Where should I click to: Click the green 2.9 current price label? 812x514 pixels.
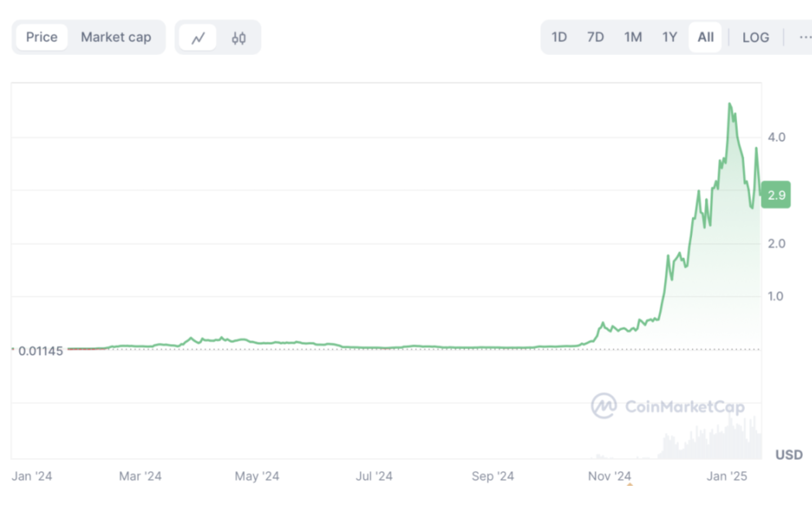point(776,195)
